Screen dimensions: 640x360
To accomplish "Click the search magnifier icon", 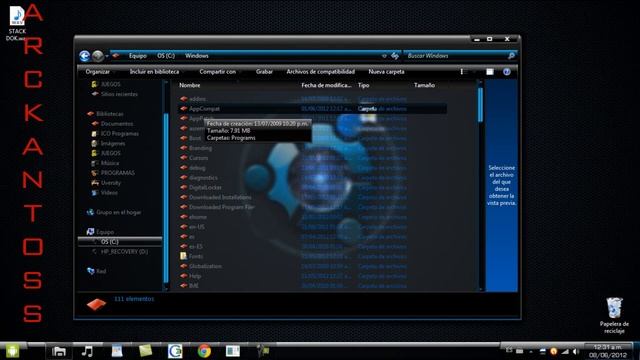I will point(511,56).
